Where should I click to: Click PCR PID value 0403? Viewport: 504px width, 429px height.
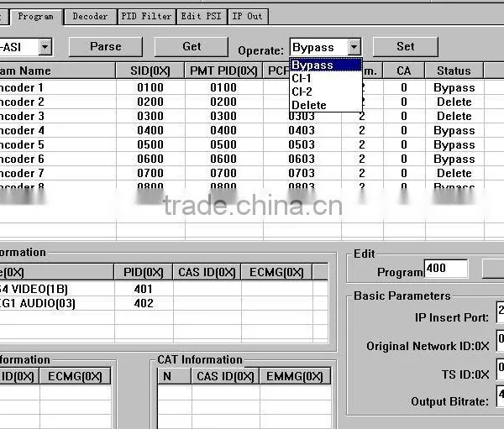click(302, 130)
